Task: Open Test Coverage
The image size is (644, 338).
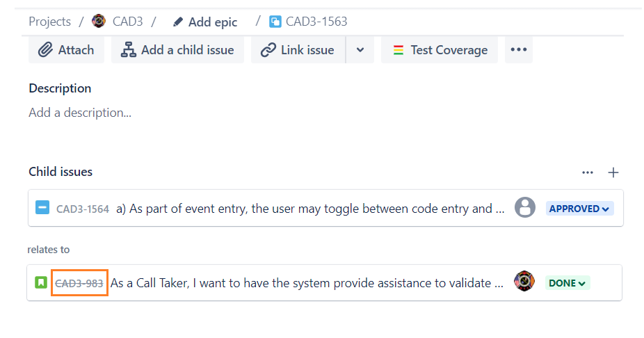Action: click(440, 50)
